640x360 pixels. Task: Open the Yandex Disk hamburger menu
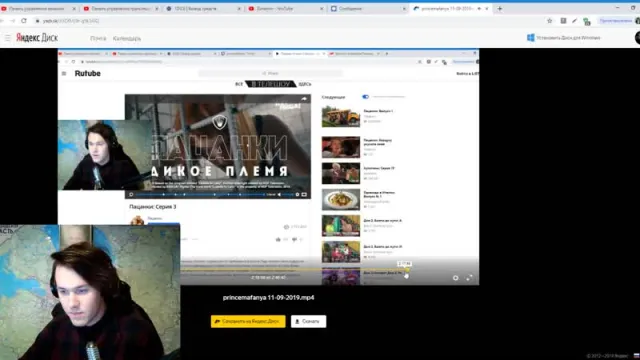(x=7, y=38)
